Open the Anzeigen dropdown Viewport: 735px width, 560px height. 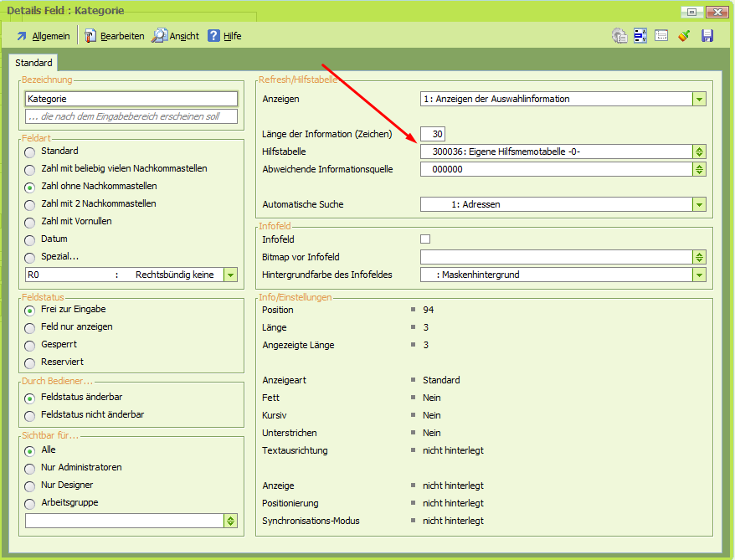[698, 98]
